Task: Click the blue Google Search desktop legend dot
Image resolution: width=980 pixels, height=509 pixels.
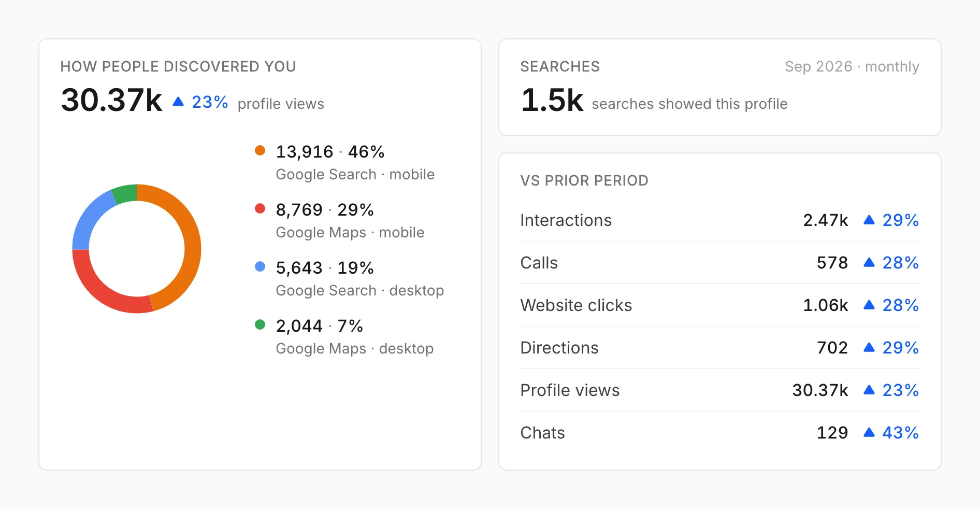Action: (x=260, y=267)
